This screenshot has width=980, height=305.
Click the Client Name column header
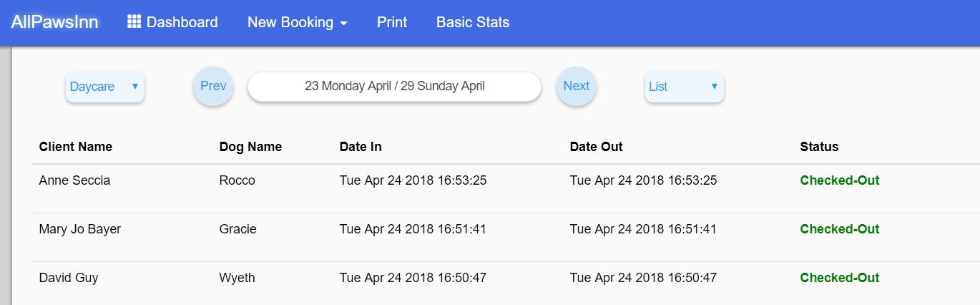tap(76, 147)
